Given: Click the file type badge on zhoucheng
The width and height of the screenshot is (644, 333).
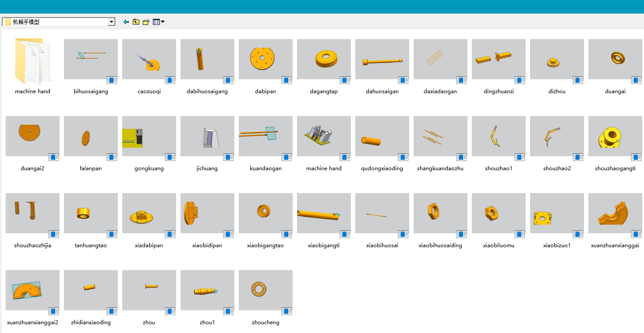Looking at the screenshot, I should 287,311.
